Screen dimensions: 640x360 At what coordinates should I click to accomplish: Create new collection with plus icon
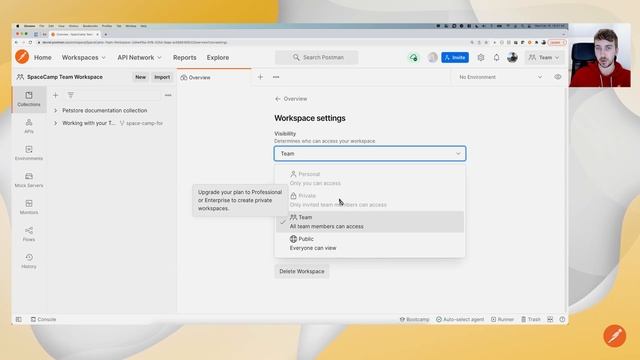56,95
